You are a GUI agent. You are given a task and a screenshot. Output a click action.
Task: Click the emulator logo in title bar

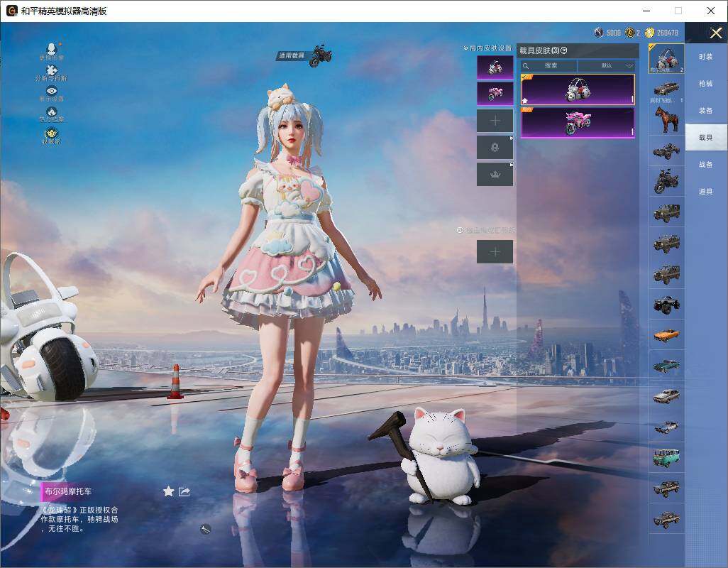[x=11, y=11]
